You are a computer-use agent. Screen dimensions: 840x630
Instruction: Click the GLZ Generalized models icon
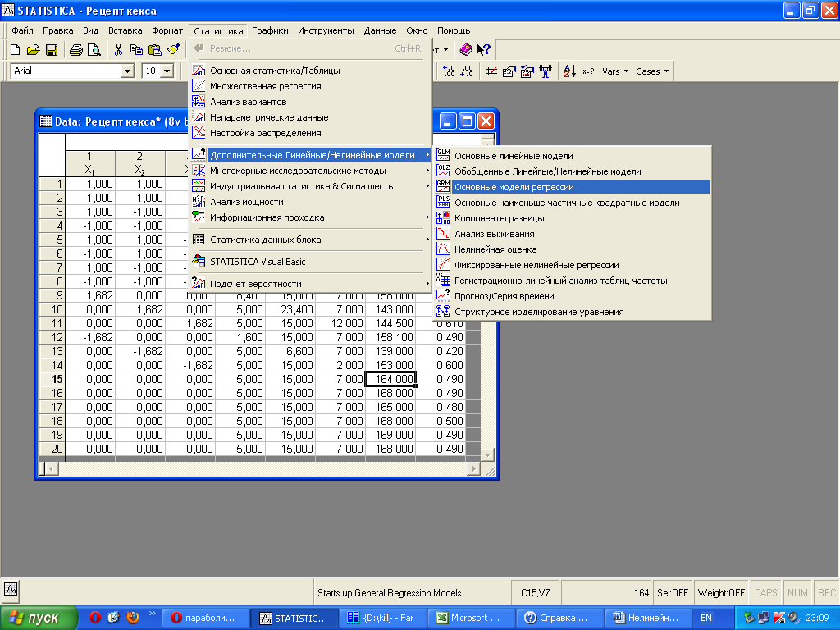pos(443,171)
